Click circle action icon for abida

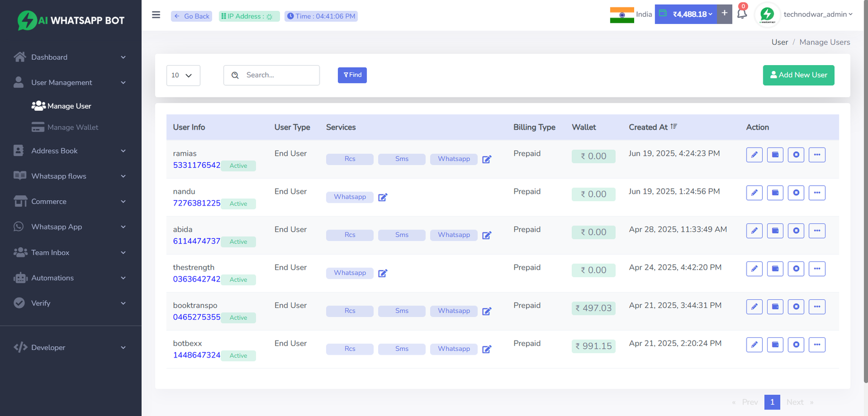pyautogui.click(x=796, y=231)
